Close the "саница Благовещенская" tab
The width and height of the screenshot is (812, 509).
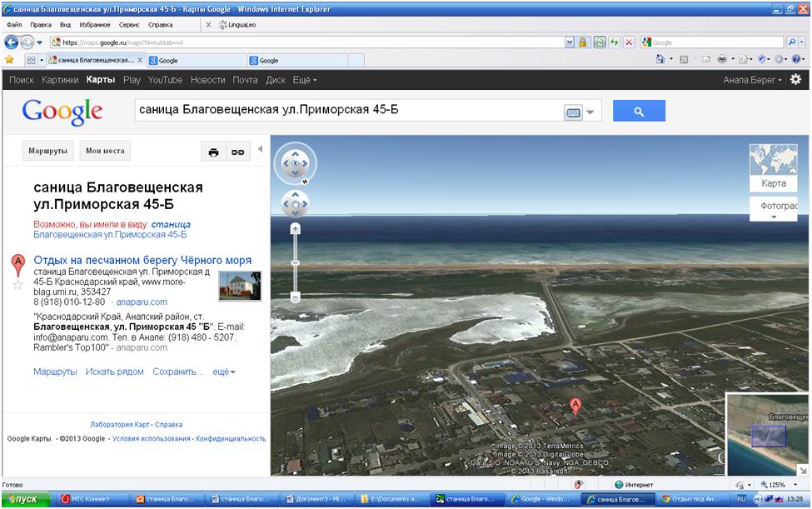[x=140, y=60]
